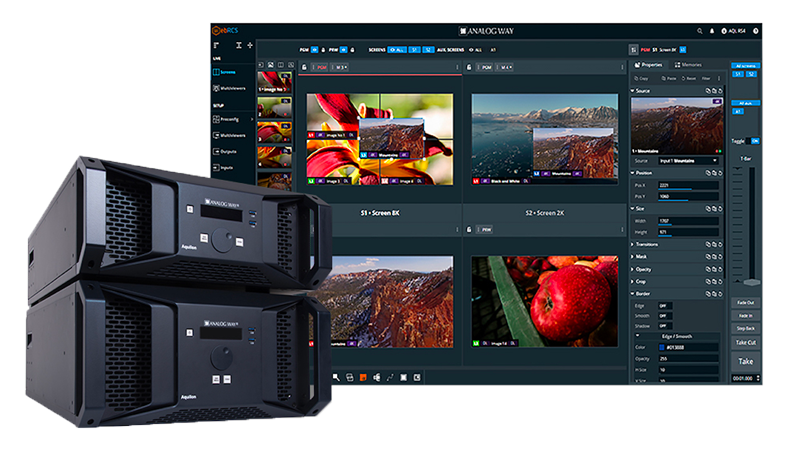Toggle the border Edge OFF switch
The height and width of the screenshot is (450, 800).
pyautogui.click(x=662, y=305)
